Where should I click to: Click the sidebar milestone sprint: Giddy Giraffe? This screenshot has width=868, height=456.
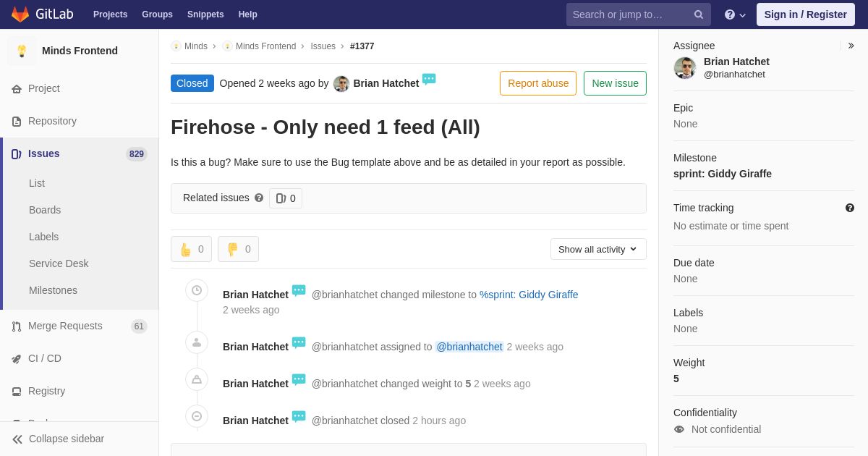point(723,174)
